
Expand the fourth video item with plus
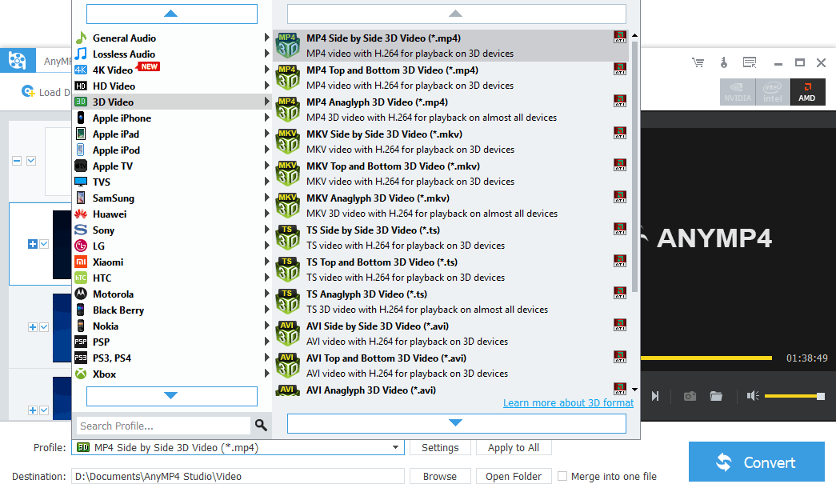tap(33, 410)
